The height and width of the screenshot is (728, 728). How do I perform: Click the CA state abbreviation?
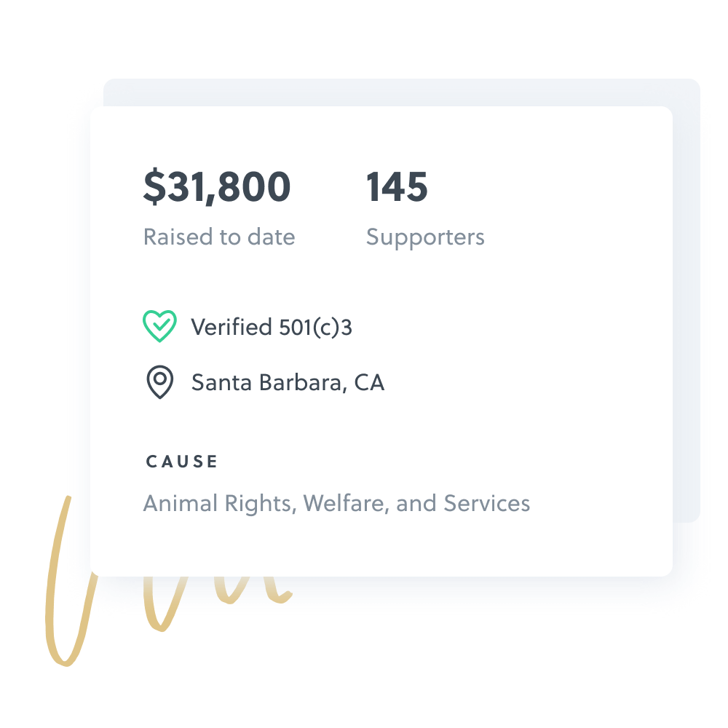pyautogui.click(x=369, y=382)
